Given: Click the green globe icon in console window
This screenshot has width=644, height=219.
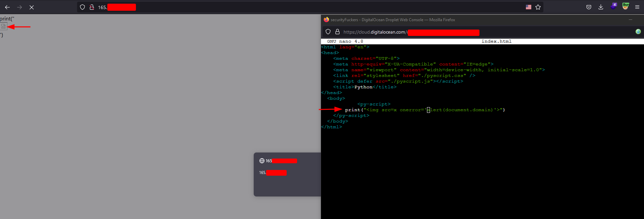Looking at the screenshot, I should (x=638, y=32).
